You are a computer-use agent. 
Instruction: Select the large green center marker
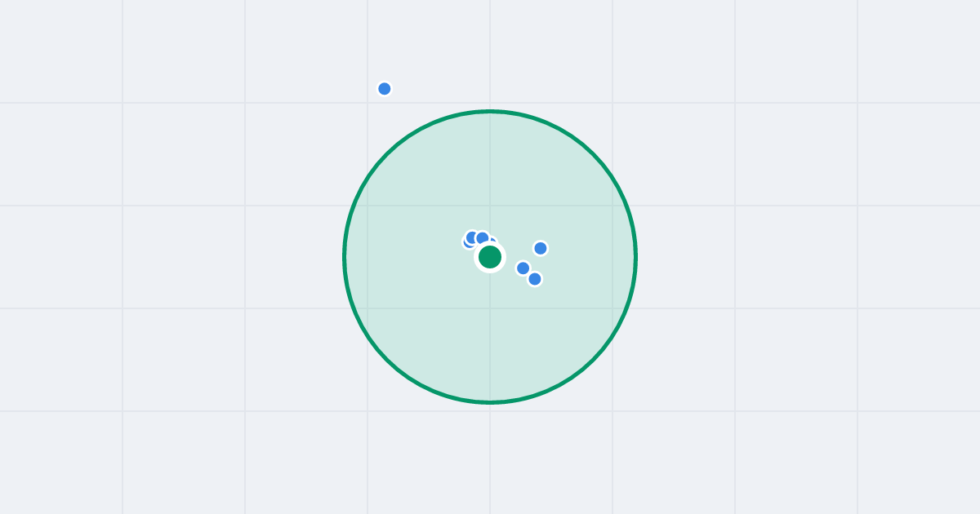(x=490, y=257)
